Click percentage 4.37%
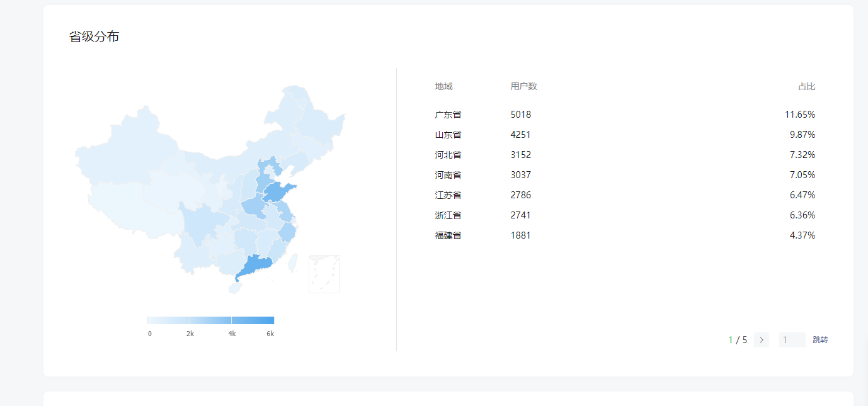 click(802, 235)
